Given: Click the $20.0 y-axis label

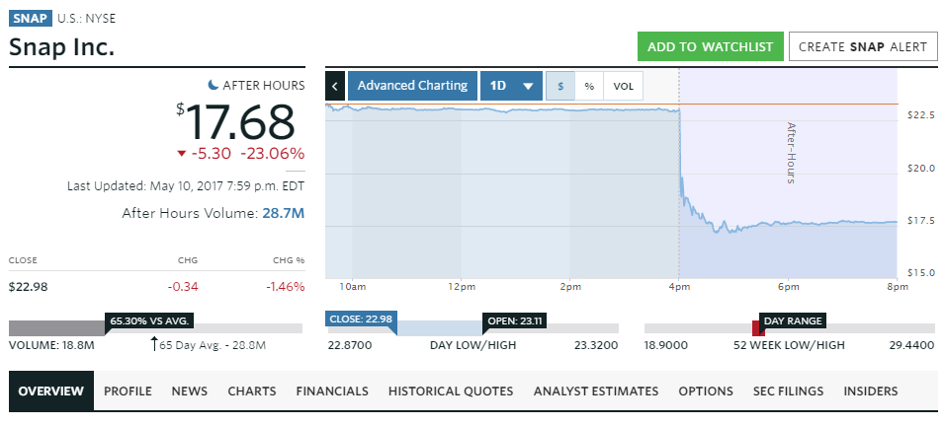Looking at the screenshot, I should (x=921, y=168).
